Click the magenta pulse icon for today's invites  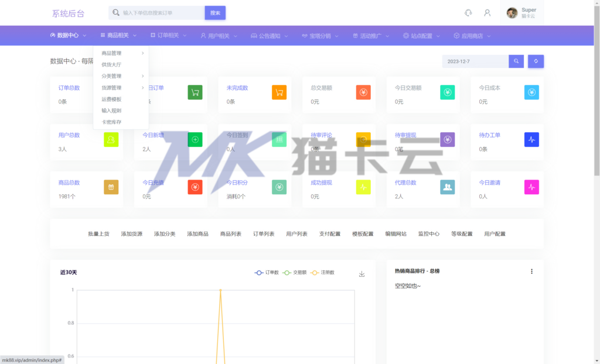(531, 187)
